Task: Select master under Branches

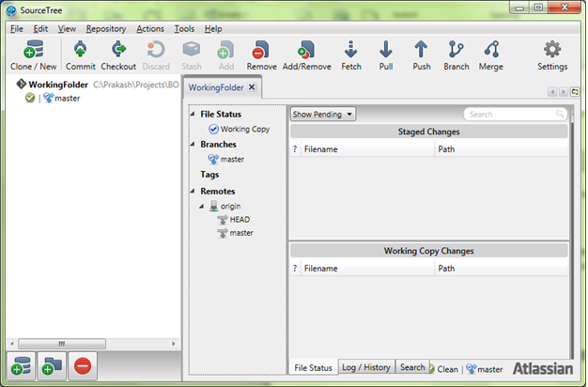Action: pyautogui.click(x=225, y=160)
